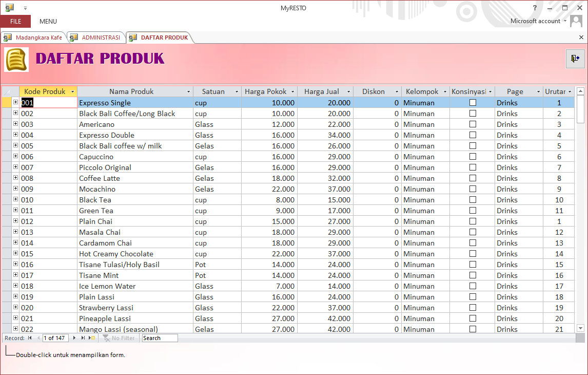Create new blank record icon
The image size is (588, 375).
[92, 338]
